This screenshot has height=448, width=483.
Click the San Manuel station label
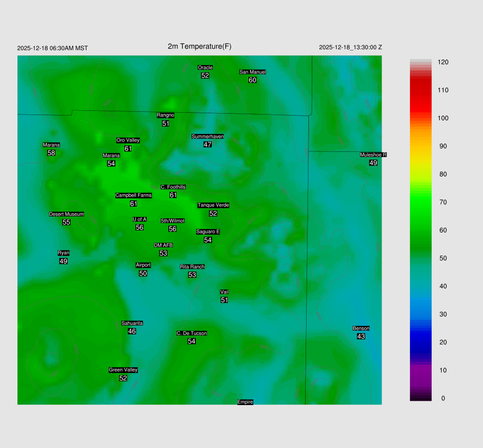pyautogui.click(x=252, y=72)
